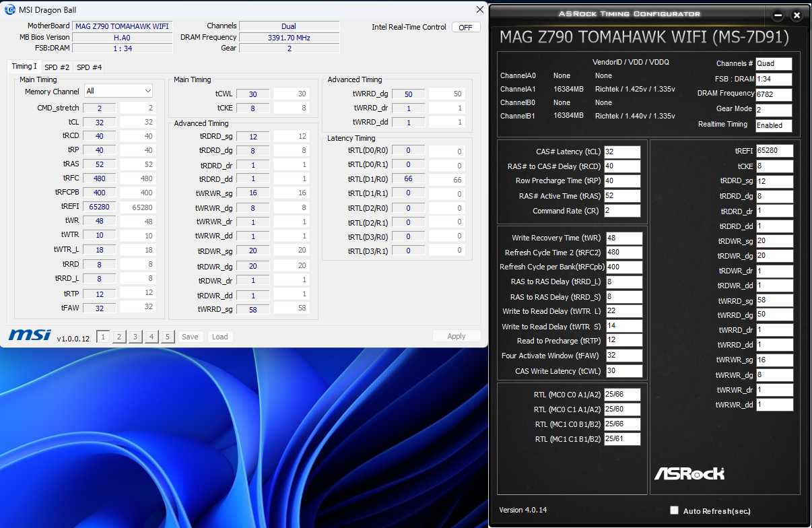Select profile slot 1 button
Screen dimensions: 812x528
[x=103, y=337]
